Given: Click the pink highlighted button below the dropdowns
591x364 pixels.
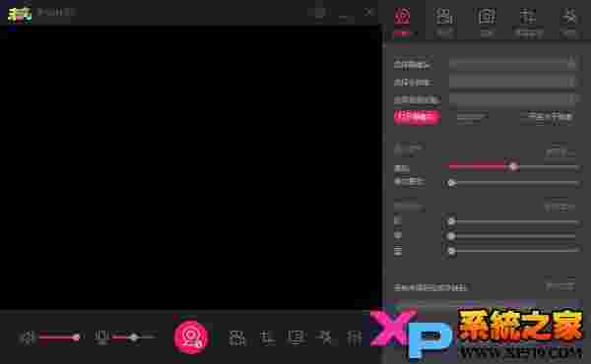Looking at the screenshot, I should click(417, 117).
